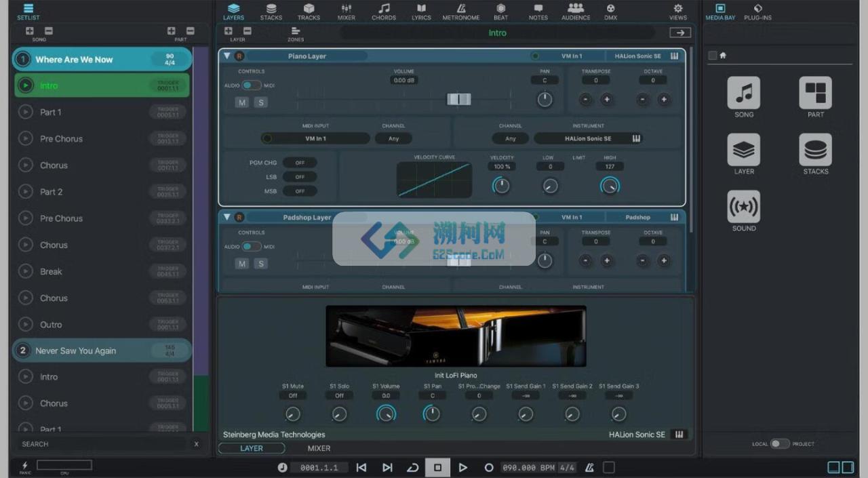
Task: Solo the Piano Layer
Action: coord(260,102)
